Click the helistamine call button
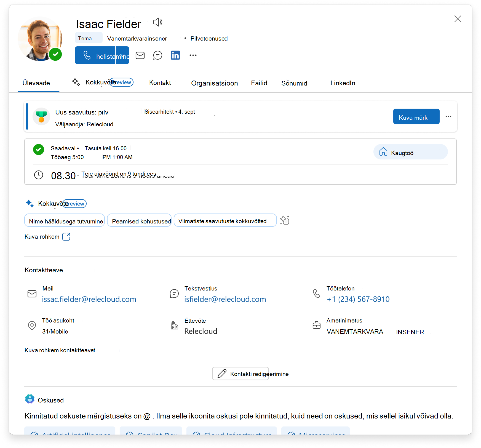Viewport: 481px width, 448px height. pyautogui.click(x=95, y=55)
